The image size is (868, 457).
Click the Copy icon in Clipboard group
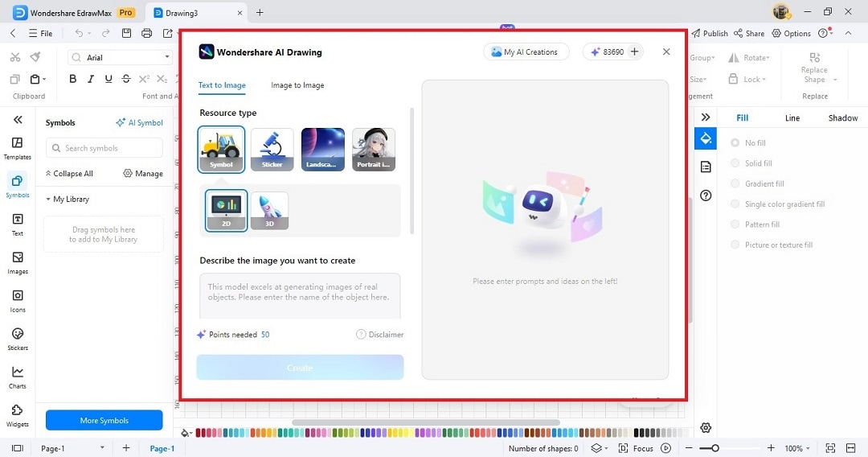click(x=15, y=79)
